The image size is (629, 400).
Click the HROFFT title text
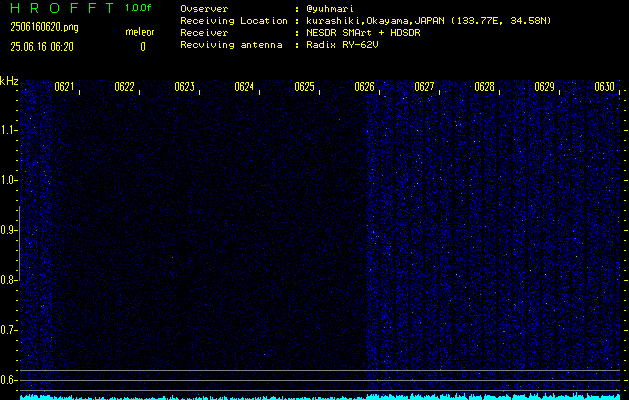click(x=63, y=8)
